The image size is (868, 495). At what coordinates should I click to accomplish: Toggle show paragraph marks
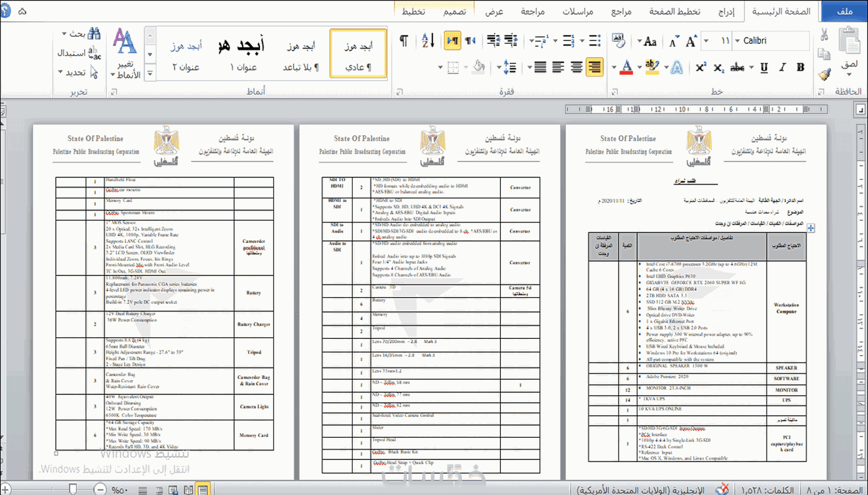coord(403,41)
